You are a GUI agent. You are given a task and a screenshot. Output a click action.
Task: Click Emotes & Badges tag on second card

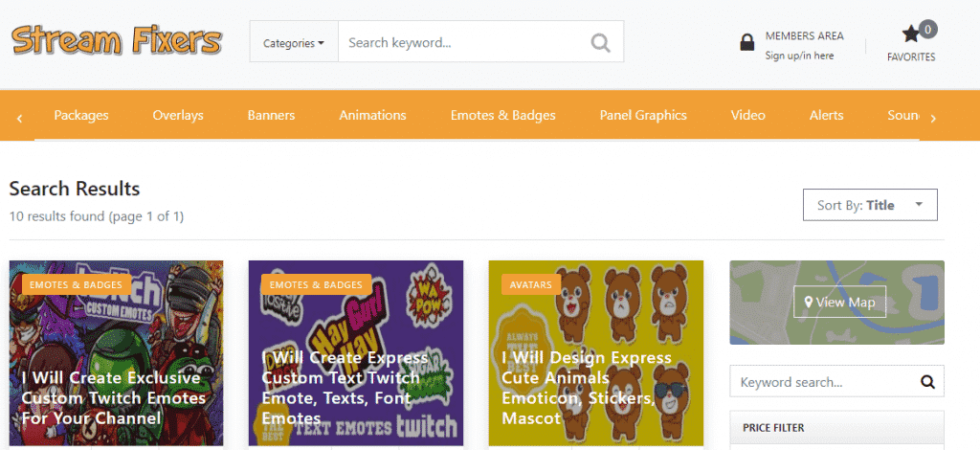(317, 285)
